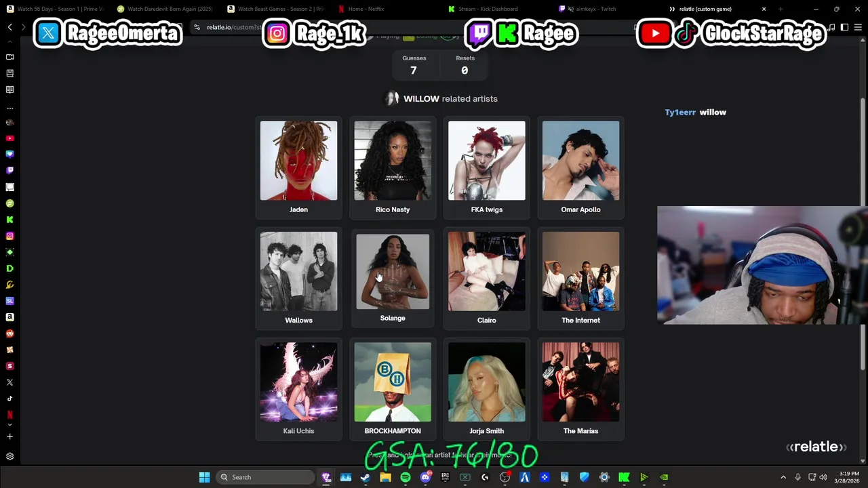This screenshot has height=488, width=868.
Task: Choose the Kali Uchis artist card
Action: (x=298, y=389)
